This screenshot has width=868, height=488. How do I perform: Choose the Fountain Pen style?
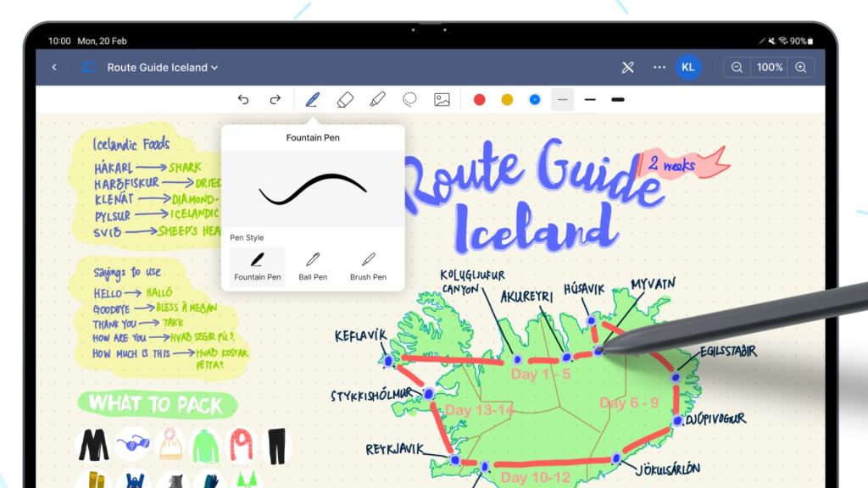258,265
